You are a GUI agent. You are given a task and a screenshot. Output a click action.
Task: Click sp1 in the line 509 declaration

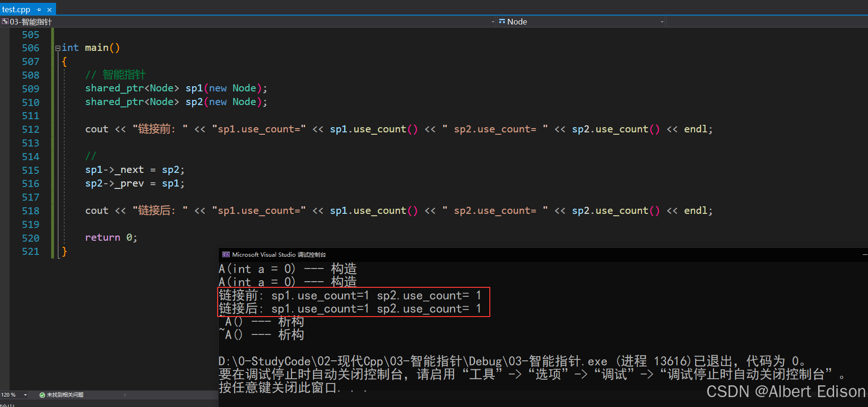point(194,88)
